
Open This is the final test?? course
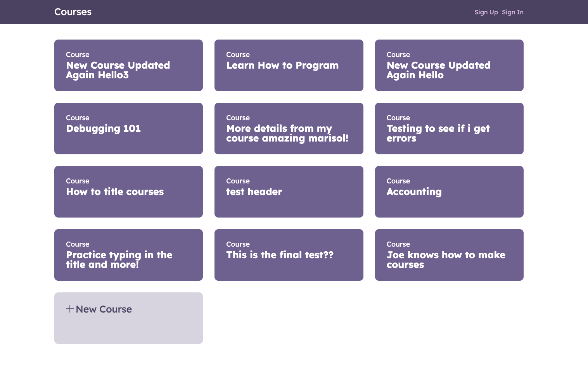(289, 255)
